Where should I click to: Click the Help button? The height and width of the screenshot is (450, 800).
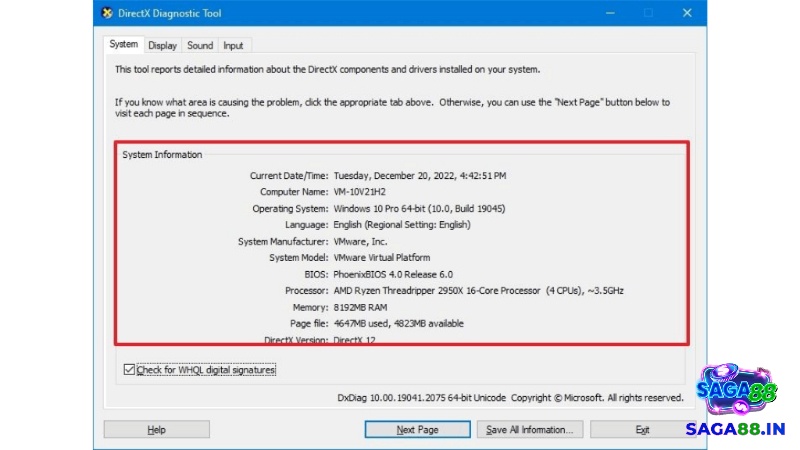click(157, 430)
